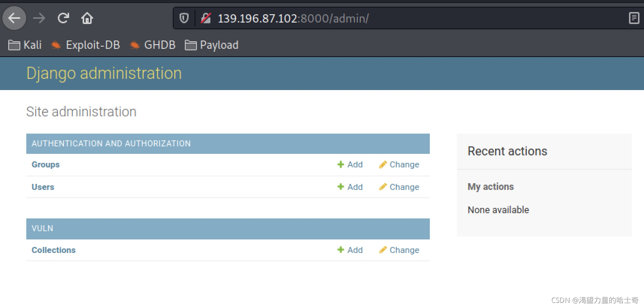This screenshot has width=644, height=307.
Task: Open the Authentication and Authorization section
Action: coord(111,143)
